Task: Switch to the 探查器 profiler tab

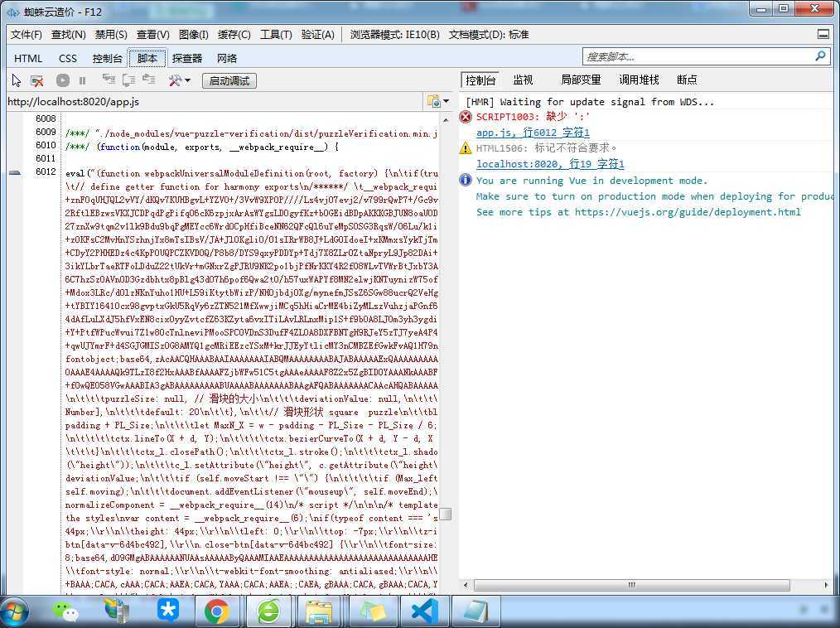Action: click(187, 58)
